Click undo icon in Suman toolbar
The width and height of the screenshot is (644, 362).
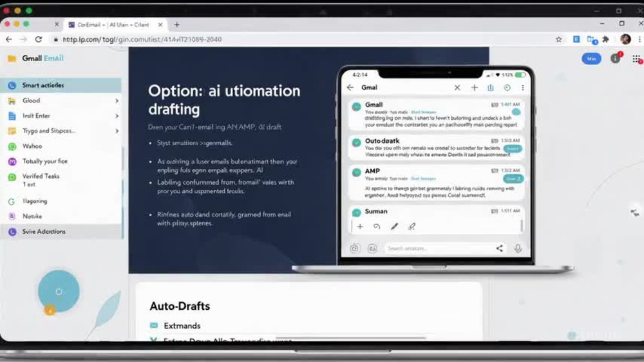coord(377,226)
